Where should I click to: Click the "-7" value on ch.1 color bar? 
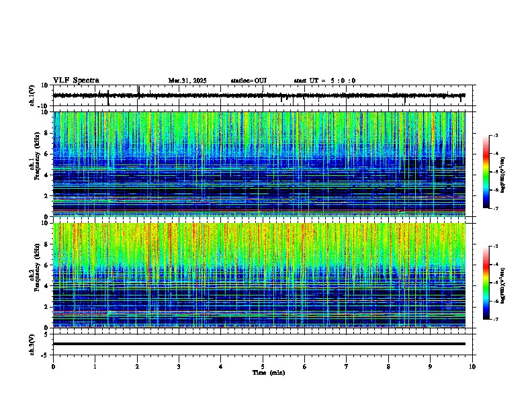point(495,209)
